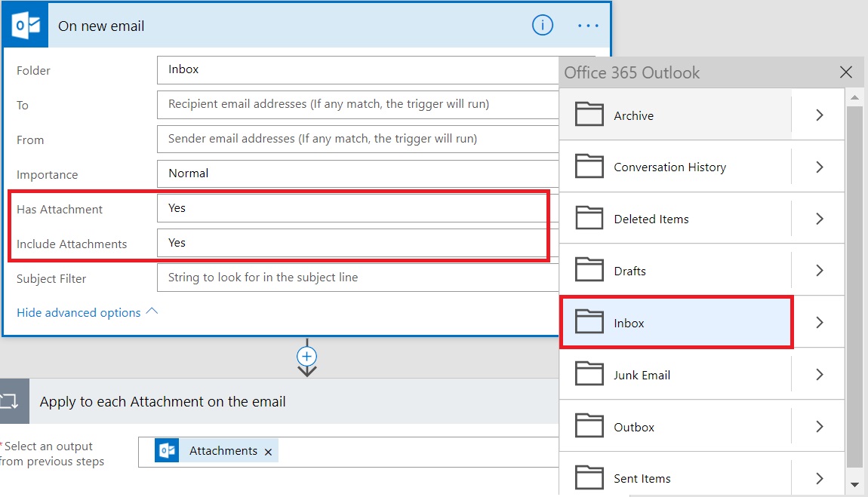Expand the Deleted Items folder chevron
Image resolution: width=868 pixels, height=497 pixels.
820,219
